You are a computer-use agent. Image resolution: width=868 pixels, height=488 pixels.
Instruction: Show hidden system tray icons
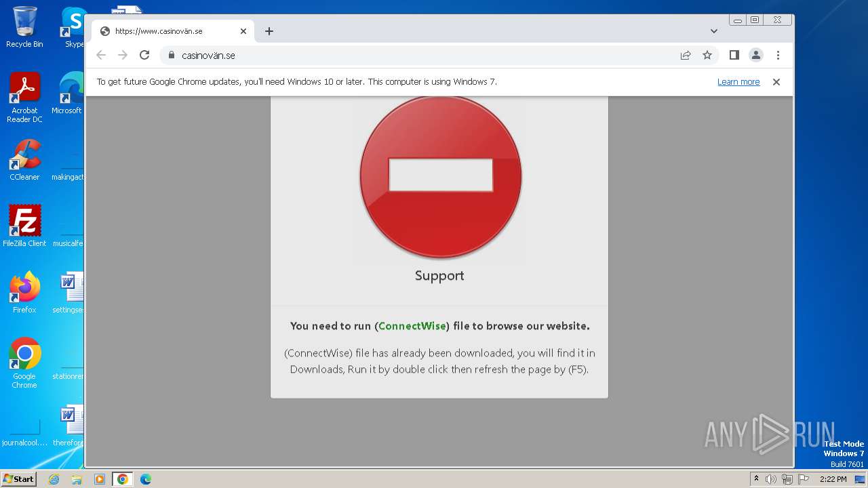[756, 479]
